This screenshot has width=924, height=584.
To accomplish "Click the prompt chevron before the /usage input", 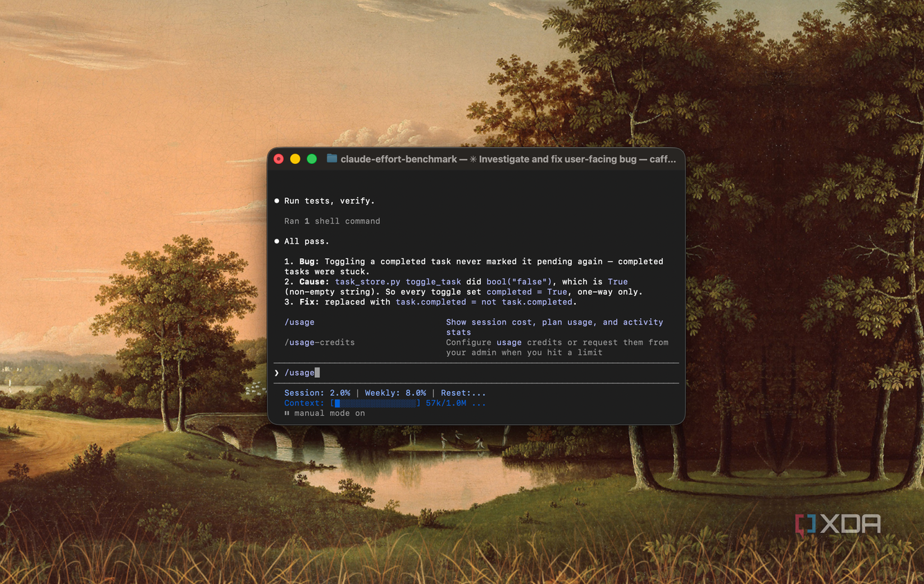I will (277, 373).
